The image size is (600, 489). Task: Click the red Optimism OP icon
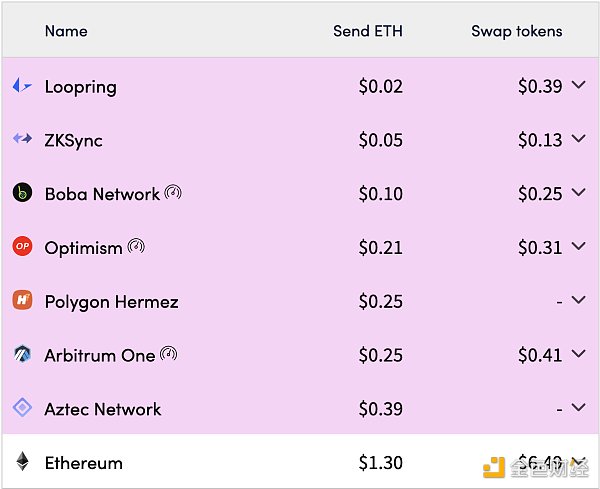[22, 247]
